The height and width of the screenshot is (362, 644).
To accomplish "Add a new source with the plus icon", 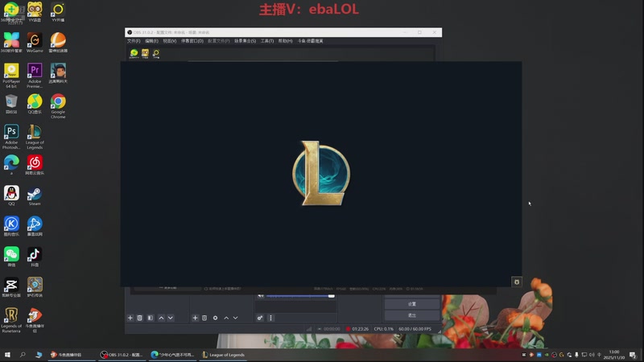I will 195,318.
